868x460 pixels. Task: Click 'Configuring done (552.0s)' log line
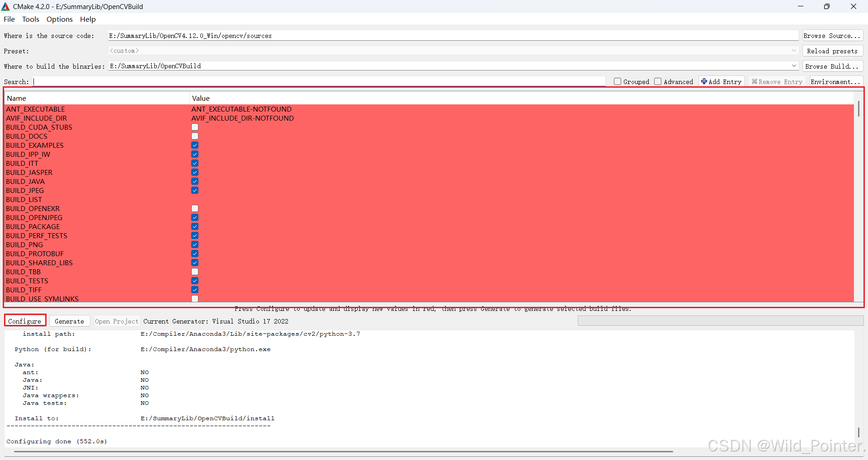(x=57, y=441)
